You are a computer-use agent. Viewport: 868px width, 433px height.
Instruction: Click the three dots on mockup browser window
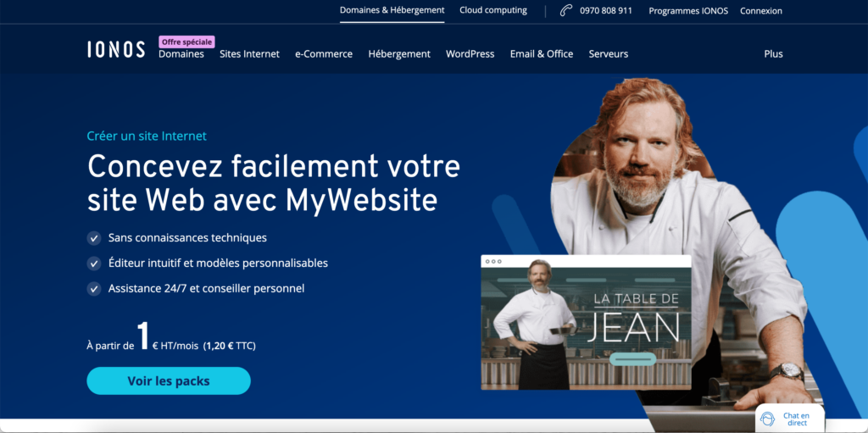tap(492, 261)
